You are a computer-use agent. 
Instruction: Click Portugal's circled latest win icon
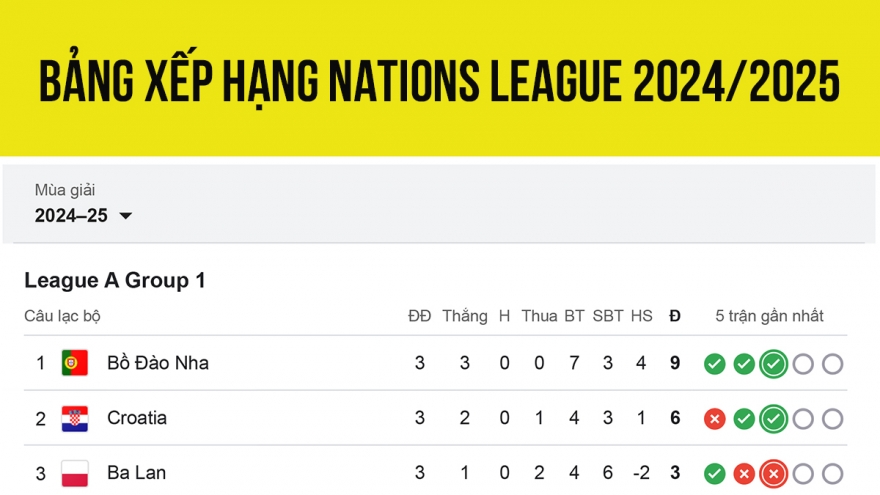tap(773, 364)
